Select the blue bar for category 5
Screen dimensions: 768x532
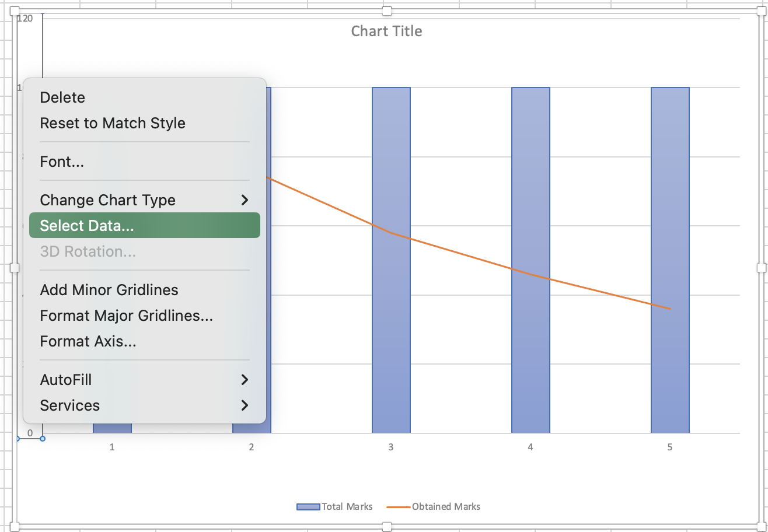[670, 260]
